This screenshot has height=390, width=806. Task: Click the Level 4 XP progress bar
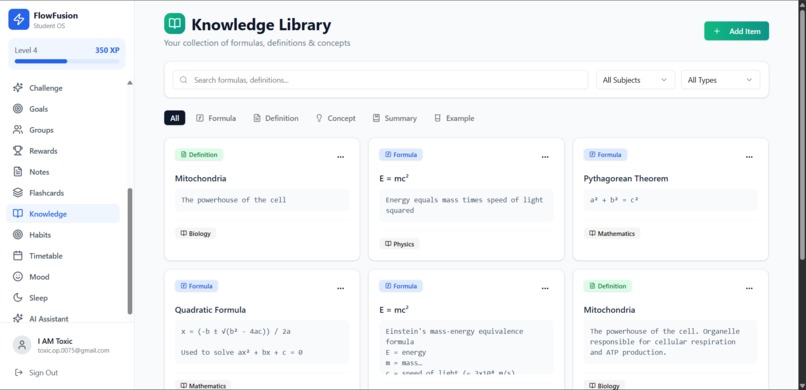click(x=67, y=61)
